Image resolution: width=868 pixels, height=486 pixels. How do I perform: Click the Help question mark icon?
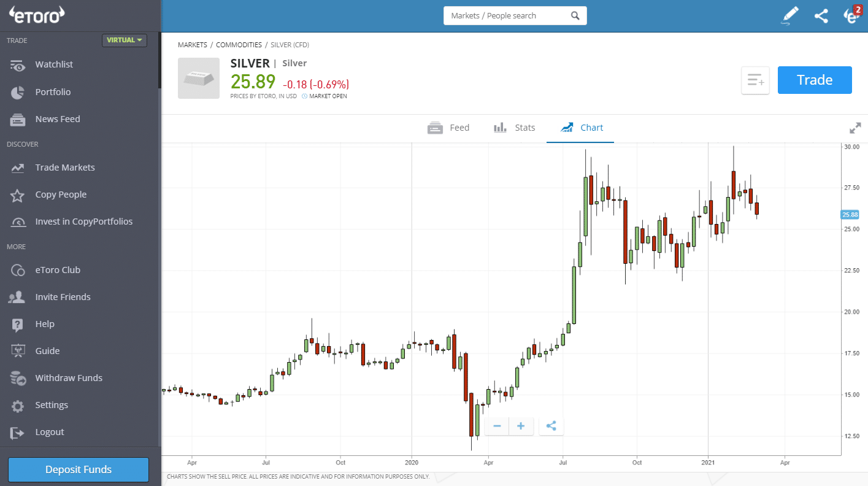click(x=17, y=325)
